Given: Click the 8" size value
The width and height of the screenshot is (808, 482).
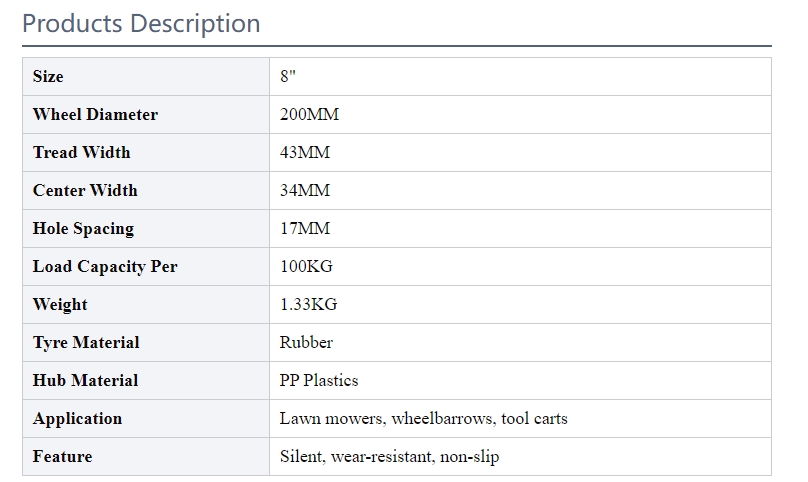Looking at the screenshot, I should [x=288, y=76].
